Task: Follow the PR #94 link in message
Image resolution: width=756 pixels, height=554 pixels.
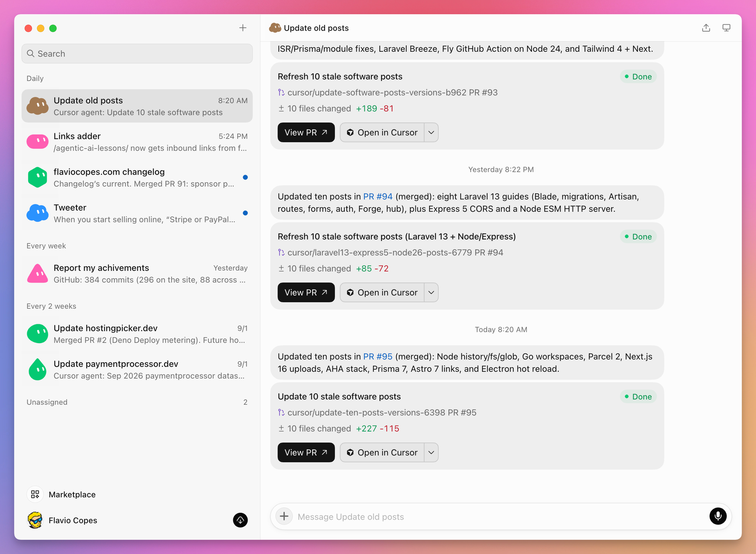Action: click(x=378, y=197)
